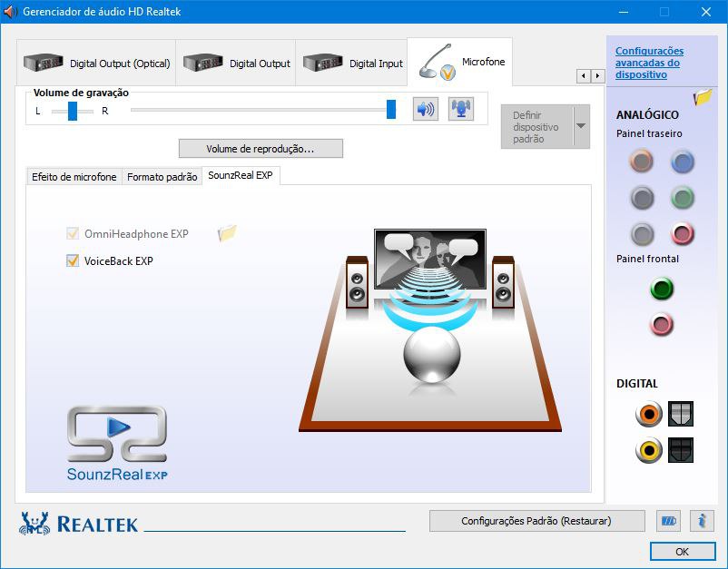Click the SounzReal EXP logo
Viewport: 728px width, 569px height.
click(117, 443)
